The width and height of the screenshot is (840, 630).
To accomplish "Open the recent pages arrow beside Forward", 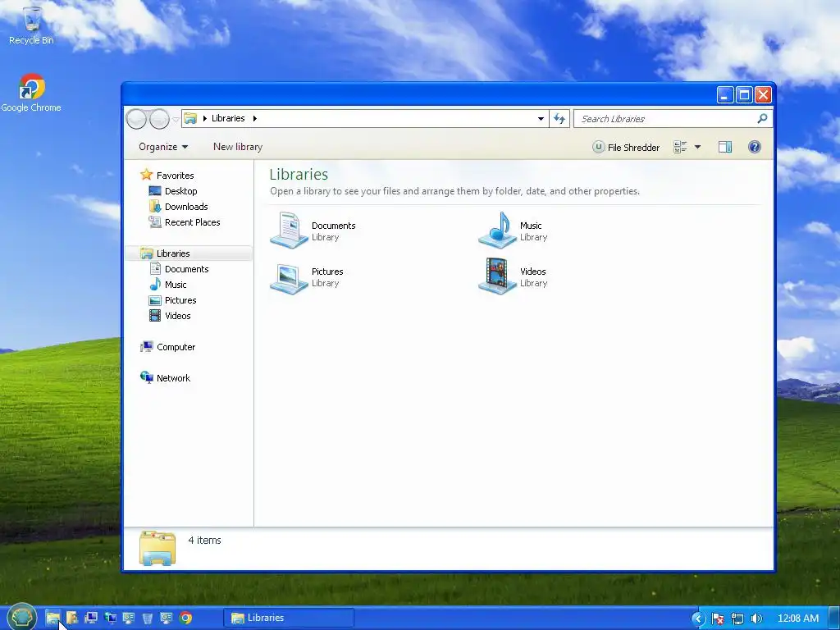I will click(x=176, y=119).
